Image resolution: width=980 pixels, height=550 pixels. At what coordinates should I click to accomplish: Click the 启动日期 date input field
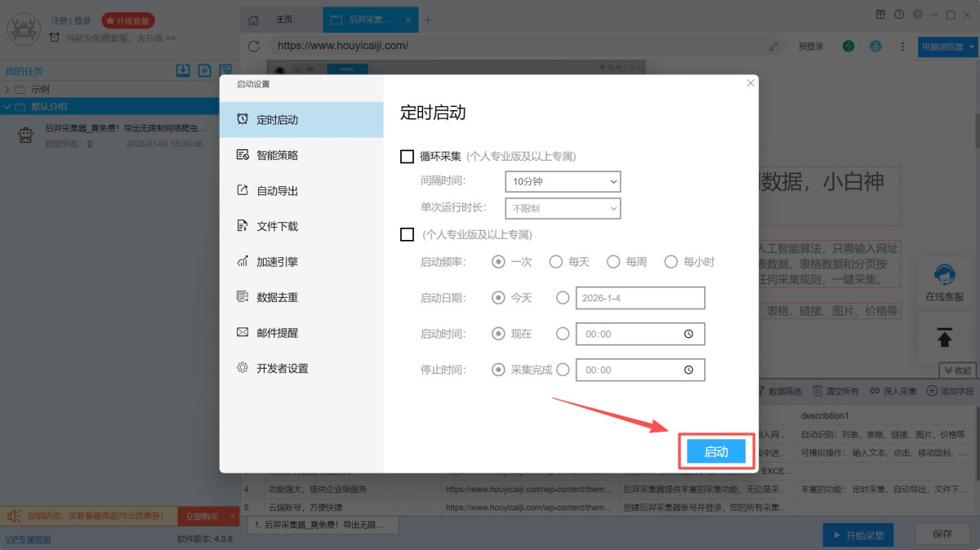(x=639, y=299)
